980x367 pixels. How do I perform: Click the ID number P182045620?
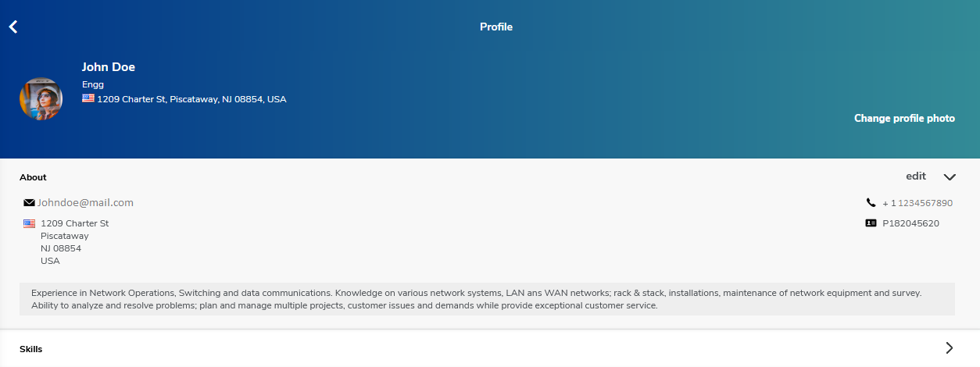point(910,223)
